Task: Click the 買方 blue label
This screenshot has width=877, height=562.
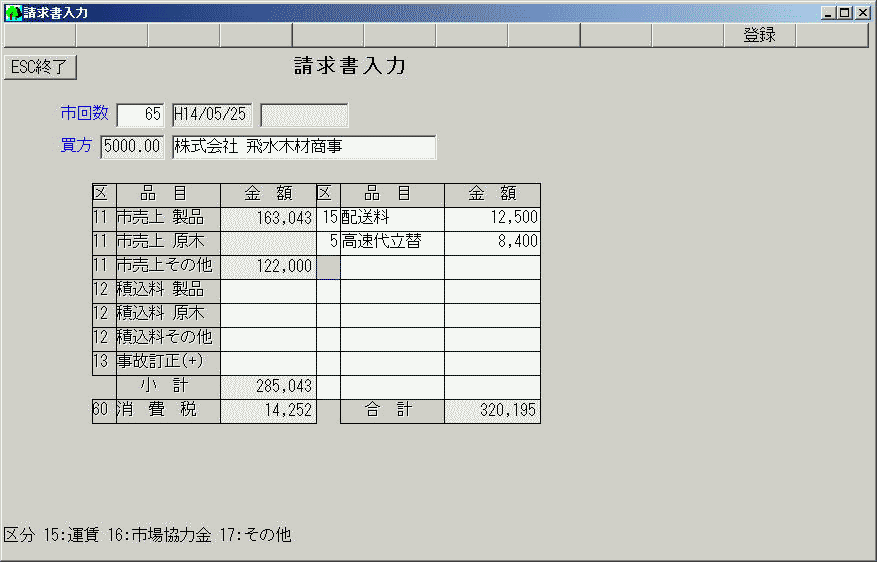Action: 76,146
